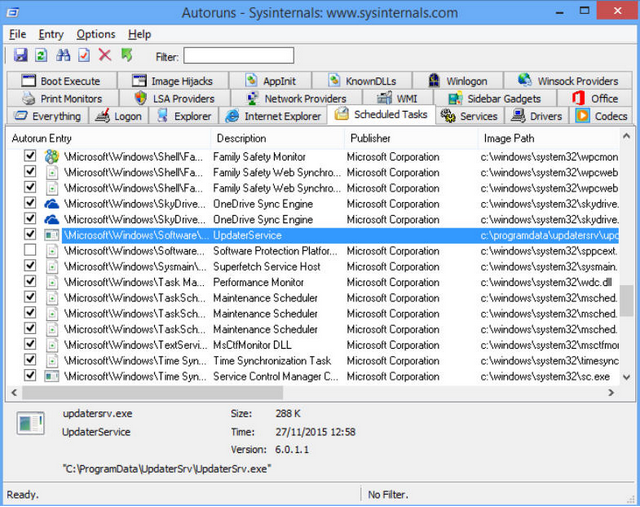This screenshot has width=640, height=507.
Task: Click the horizontal scrollbar thumb
Action: (152, 393)
